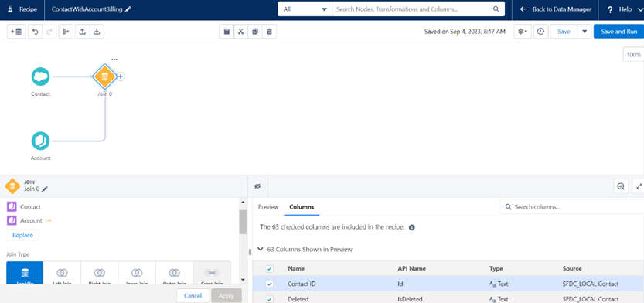This screenshot has height=303, width=644.
Task: Click the cut scissors icon
Action: (x=241, y=32)
